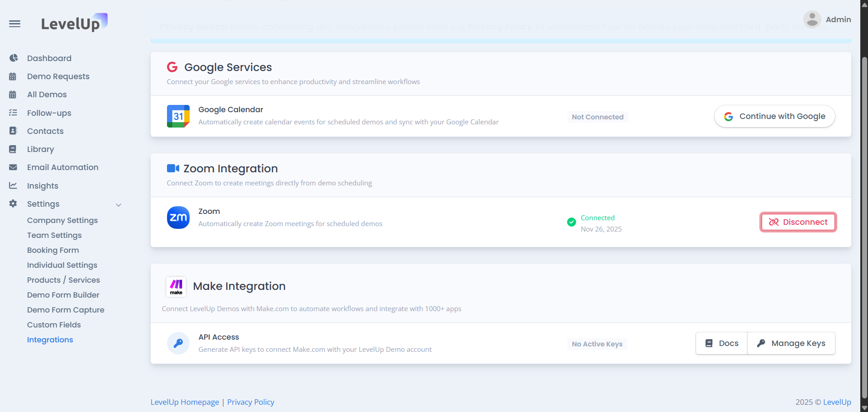This screenshot has height=412, width=868.
Task: Click the Admin user avatar
Action: point(812,19)
